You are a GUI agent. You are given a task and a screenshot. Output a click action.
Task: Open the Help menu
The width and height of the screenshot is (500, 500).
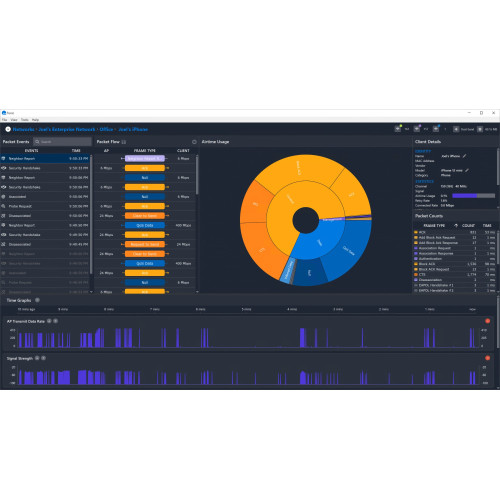coord(35,119)
